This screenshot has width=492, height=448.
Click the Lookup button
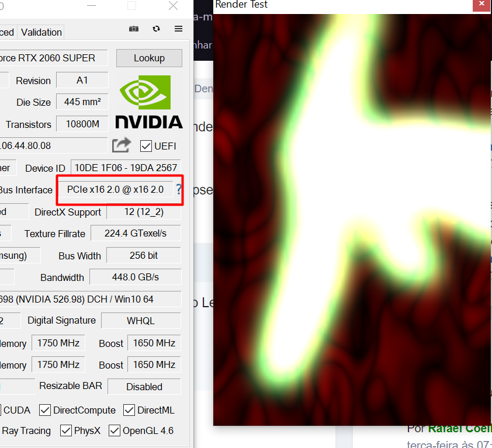tap(149, 58)
